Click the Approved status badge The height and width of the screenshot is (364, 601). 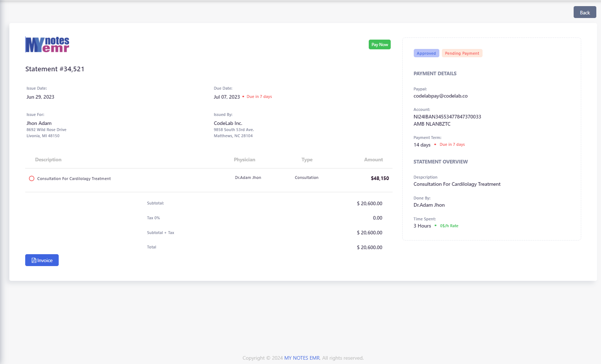tap(426, 53)
